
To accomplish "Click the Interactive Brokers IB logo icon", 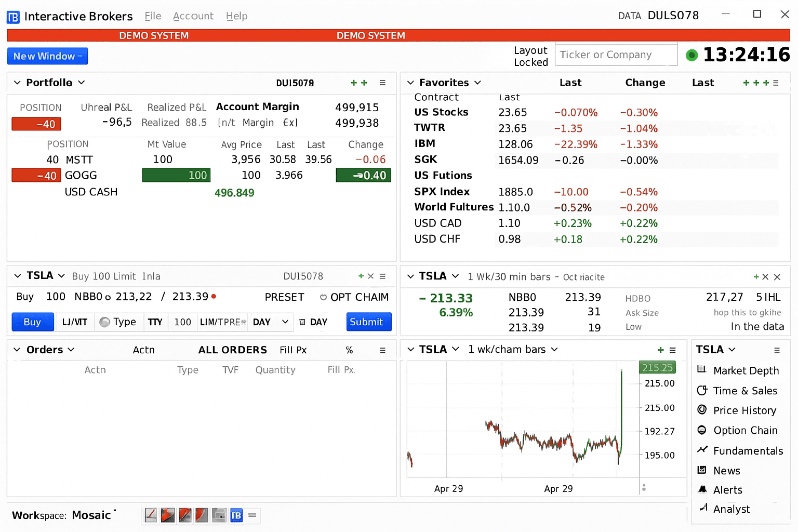I will point(13,17).
